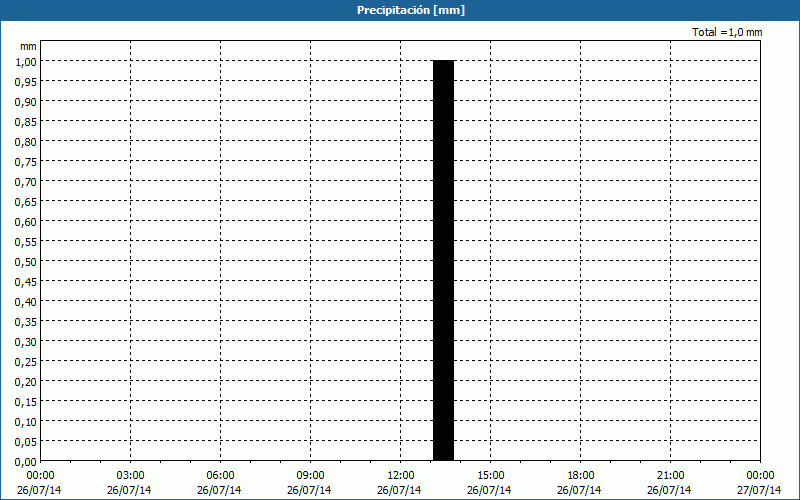
Task: Click the 0,80 y-axis label
Action: point(26,141)
